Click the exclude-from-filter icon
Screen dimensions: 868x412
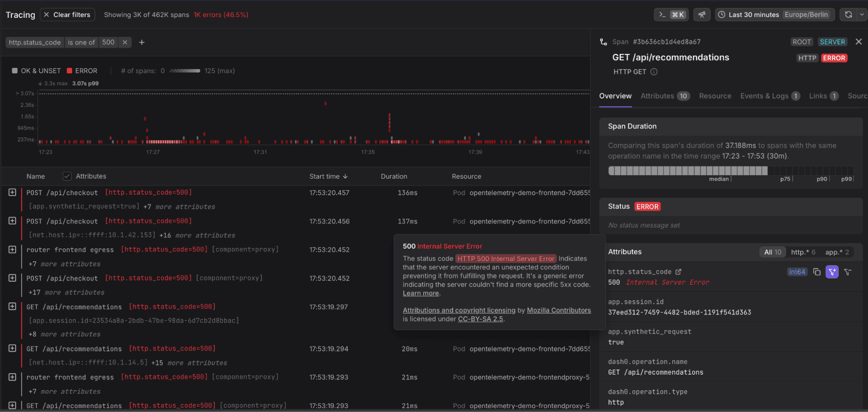[848, 272]
